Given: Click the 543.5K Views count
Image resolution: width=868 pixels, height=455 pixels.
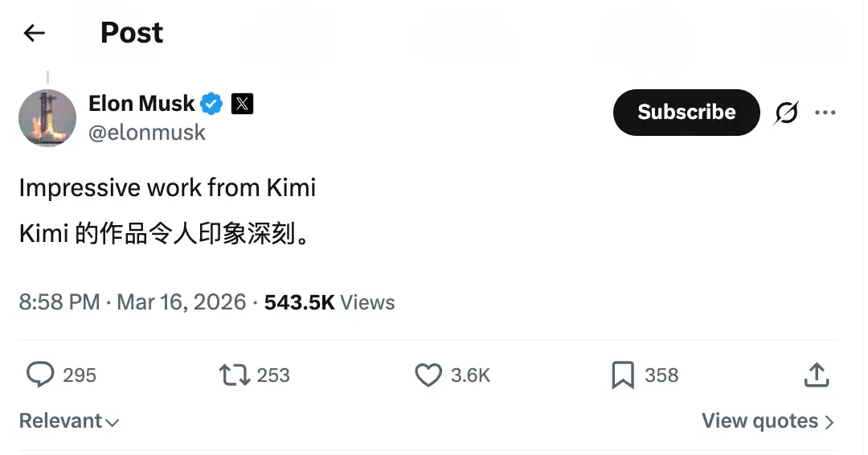Looking at the screenshot, I should 330,302.
